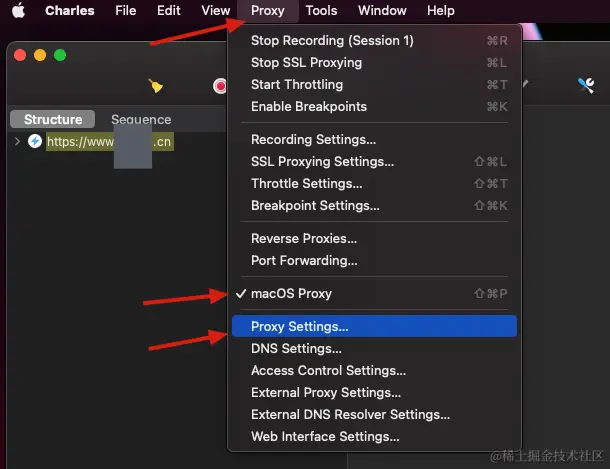Switch to the Sequence tab

pos(141,119)
